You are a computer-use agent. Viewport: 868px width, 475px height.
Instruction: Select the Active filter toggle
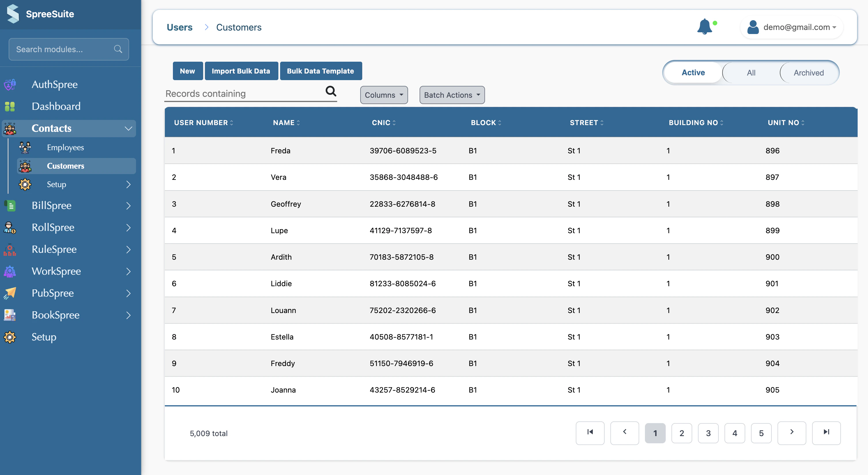pyautogui.click(x=693, y=72)
